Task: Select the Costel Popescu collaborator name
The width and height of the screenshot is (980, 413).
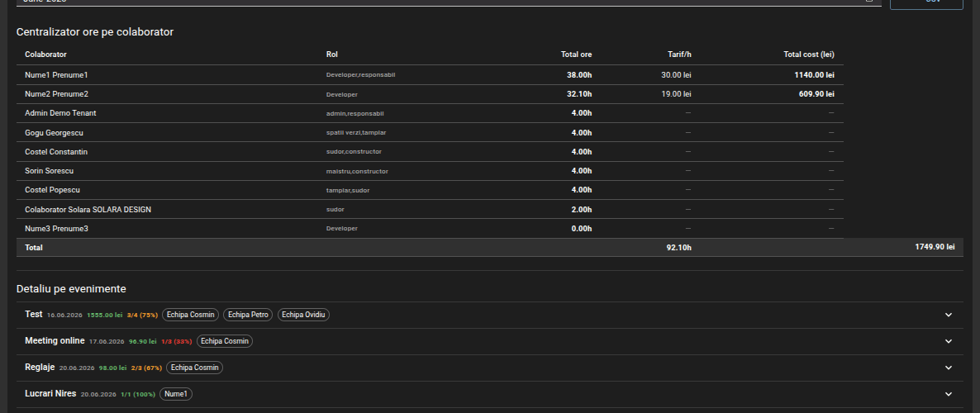Action: (53, 190)
